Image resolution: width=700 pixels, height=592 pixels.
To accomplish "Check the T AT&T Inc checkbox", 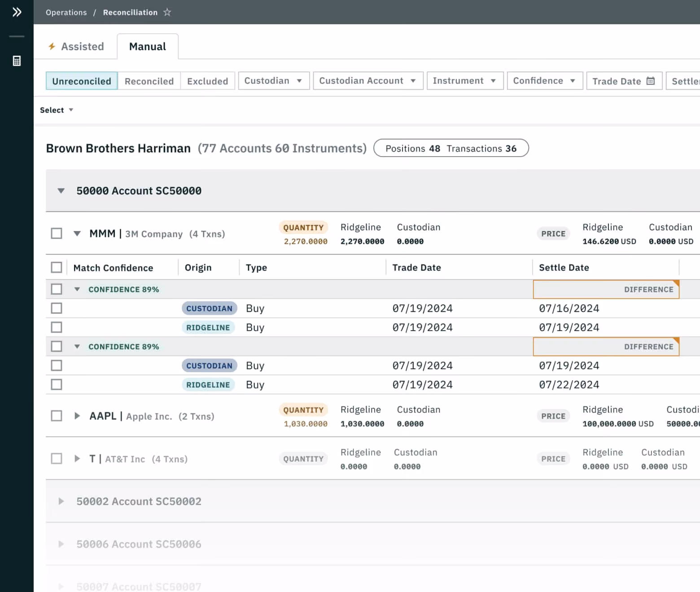I will pyautogui.click(x=57, y=458).
